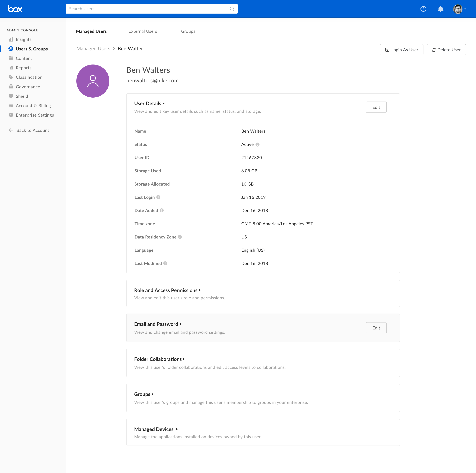Screen dimensions: 476x473
Task: Open Governance in the sidebar
Action: 28,86
